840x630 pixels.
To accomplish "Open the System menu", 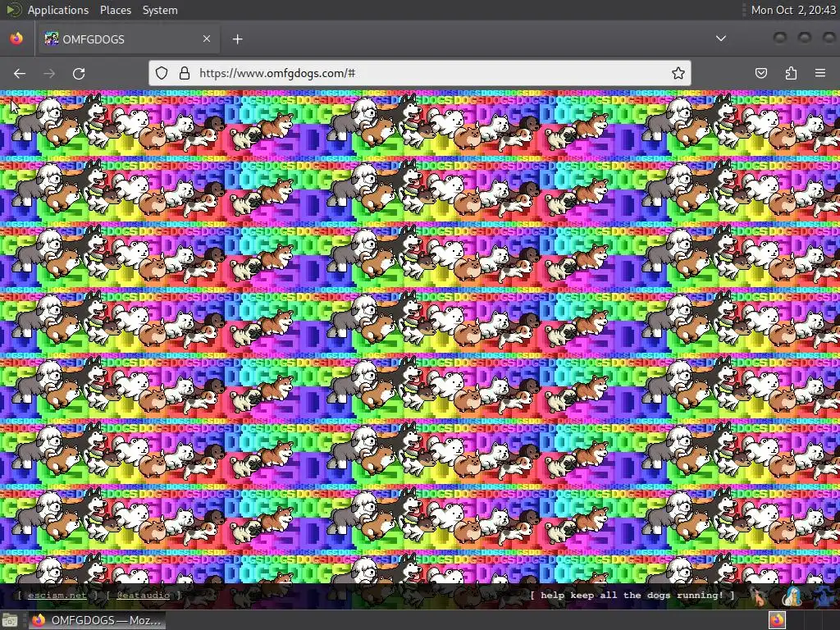I will [x=160, y=10].
